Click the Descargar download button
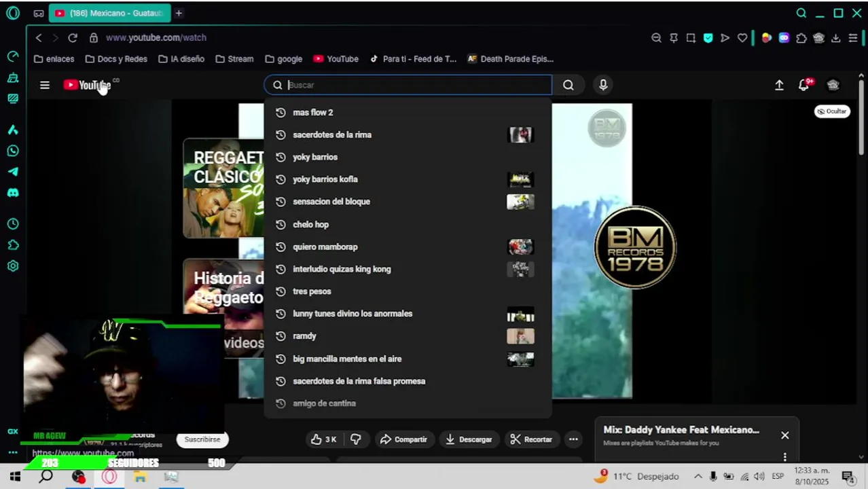The width and height of the screenshot is (868, 489). tap(469, 439)
